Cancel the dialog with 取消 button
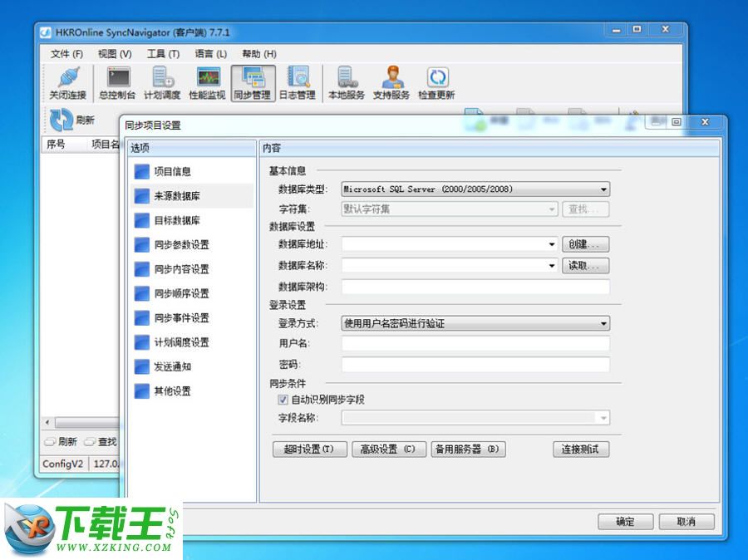This screenshot has height=560, width=748. 686,521
